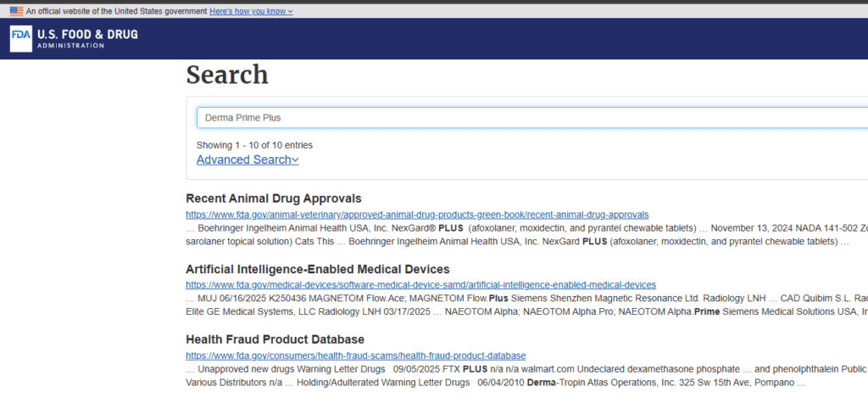Click the chevron next to Here's how you know
Viewport: 868px width, 403px height.
tap(291, 12)
